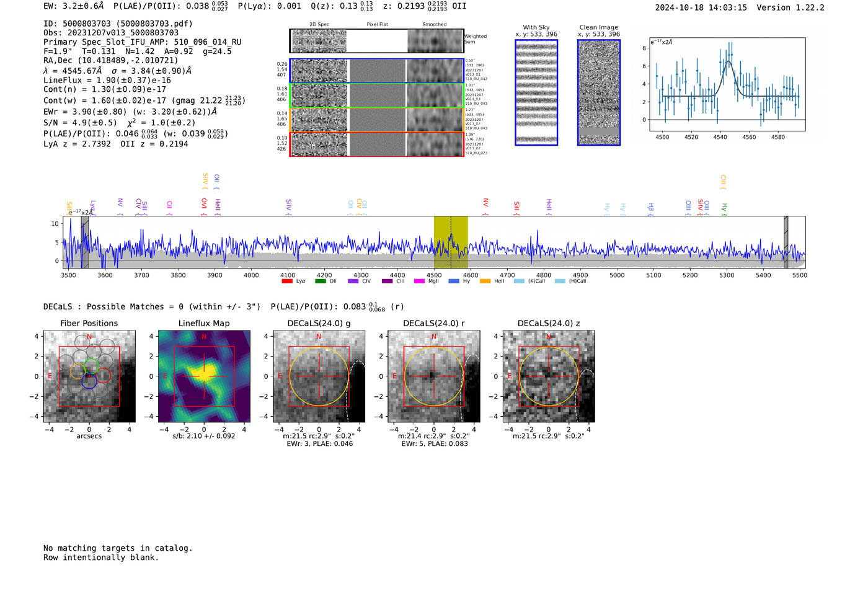Open the DECaLS(24.0) r image
This screenshot has width=868, height=591.
click(434, 376)
